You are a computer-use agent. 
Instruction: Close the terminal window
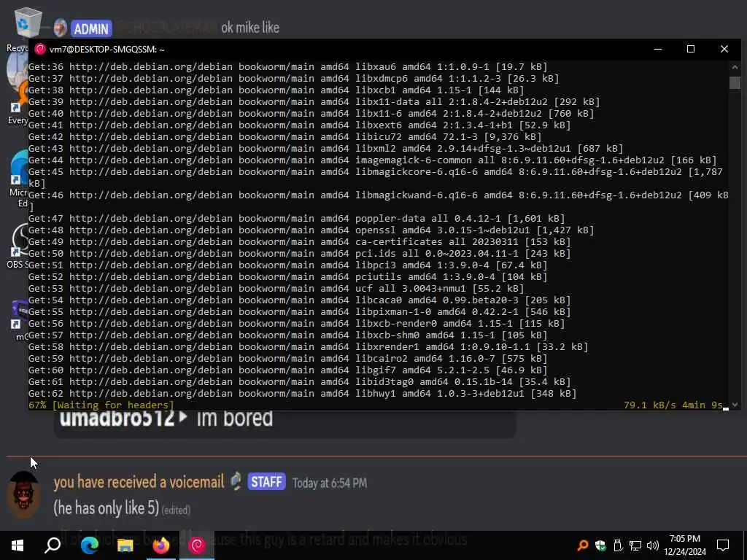[x=724, y=49]
